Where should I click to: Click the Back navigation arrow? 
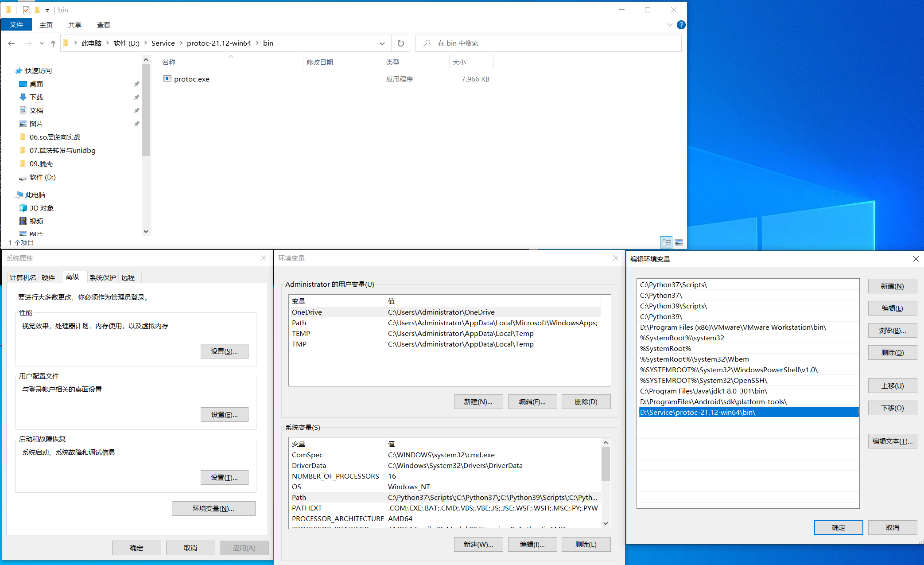[12, 43]
